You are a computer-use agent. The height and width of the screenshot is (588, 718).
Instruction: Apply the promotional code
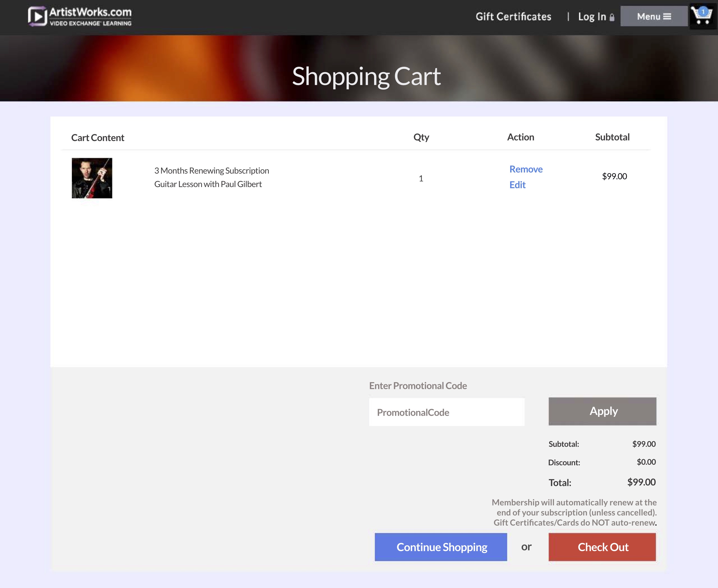coord(602,411)
